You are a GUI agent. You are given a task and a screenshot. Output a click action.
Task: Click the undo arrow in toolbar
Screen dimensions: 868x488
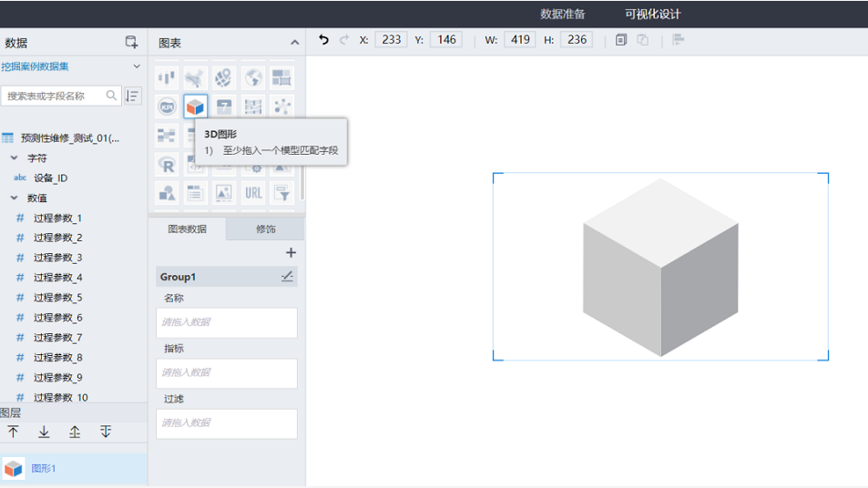click(x=323, y=40)
